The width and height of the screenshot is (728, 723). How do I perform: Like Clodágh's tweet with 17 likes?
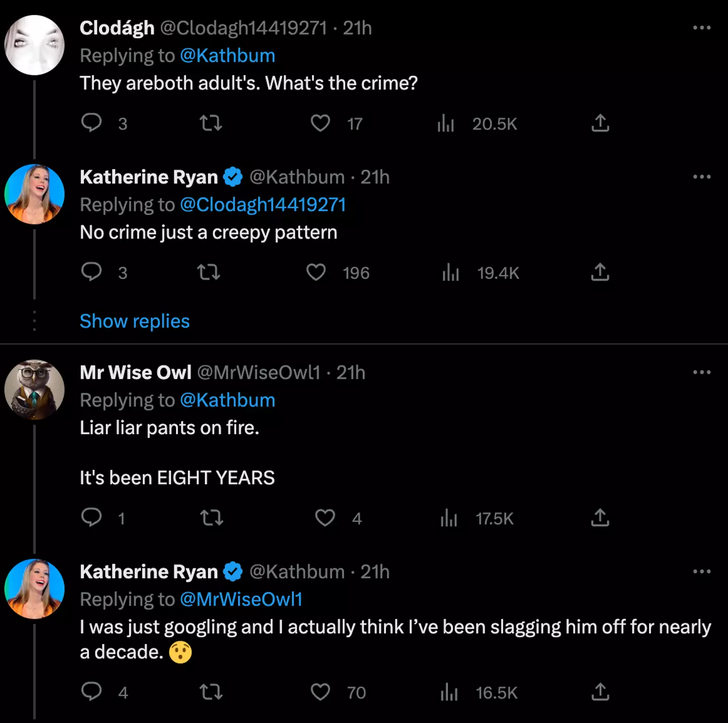(x=320, y=123)
